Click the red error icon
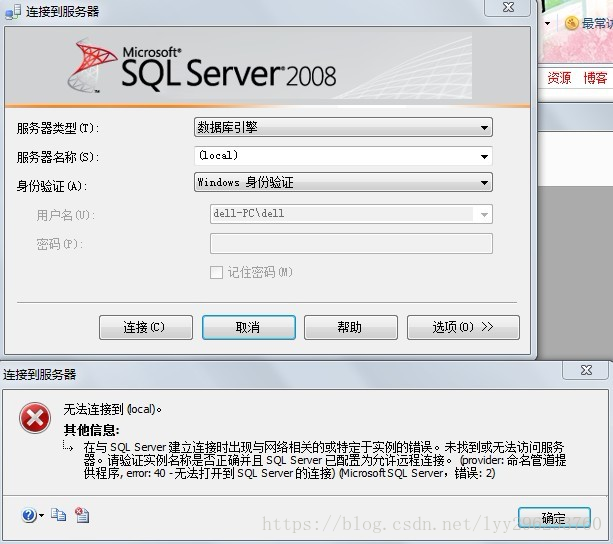The height and width of the screenshot is (544, 613). [x=35, y=418]
